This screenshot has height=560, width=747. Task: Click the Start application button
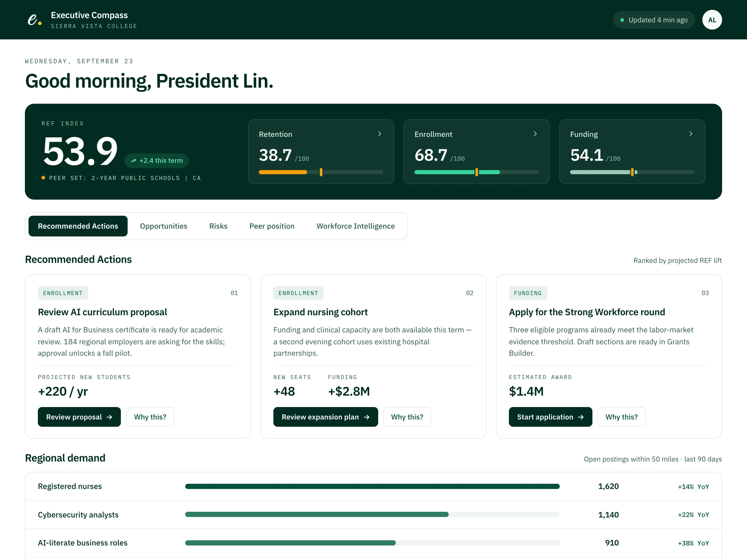[x=550, y=417]
